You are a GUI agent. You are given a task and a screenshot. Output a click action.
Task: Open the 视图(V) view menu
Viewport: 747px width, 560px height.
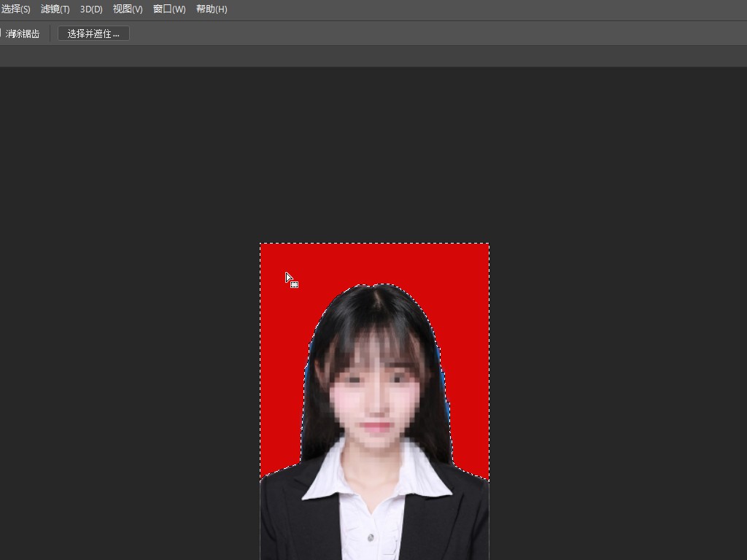pos(128,9)
